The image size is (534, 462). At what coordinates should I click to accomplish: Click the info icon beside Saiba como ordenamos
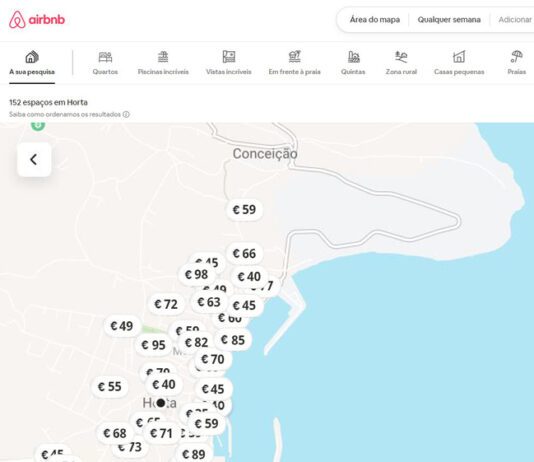(126, 114)
